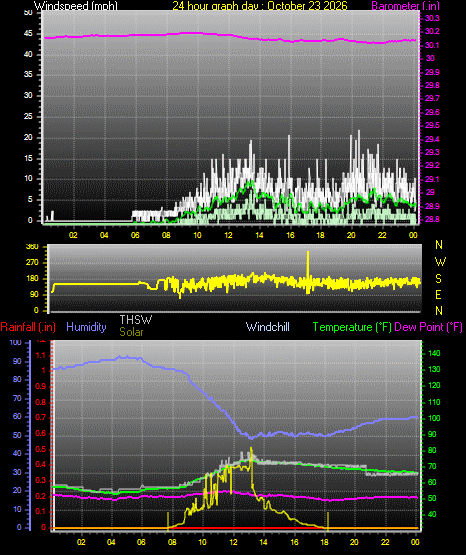This screenshot has width=466, height=555.
Task: Click the 'S' compass direction label
Action: pos(438,279)
